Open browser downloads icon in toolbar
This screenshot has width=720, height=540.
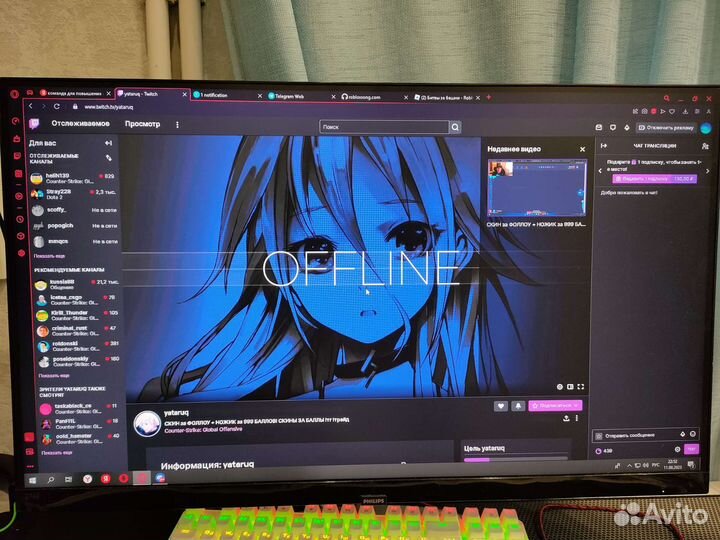(685, 111)
